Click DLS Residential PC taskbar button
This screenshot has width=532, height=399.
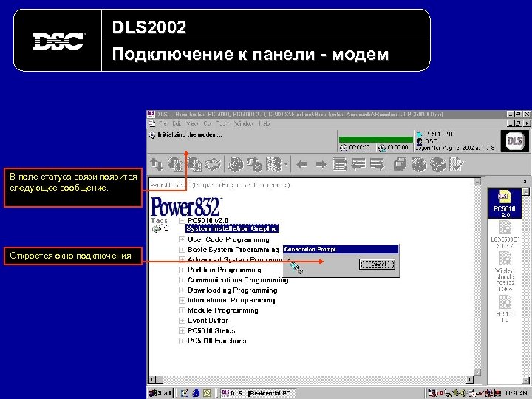(258, 393)
